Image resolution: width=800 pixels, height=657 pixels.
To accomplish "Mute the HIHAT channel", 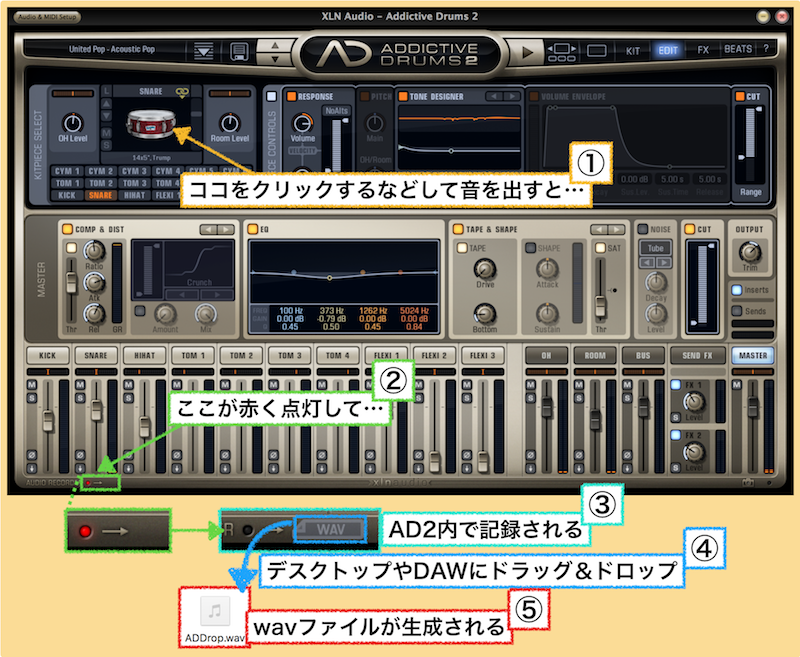I will (129, 385).
